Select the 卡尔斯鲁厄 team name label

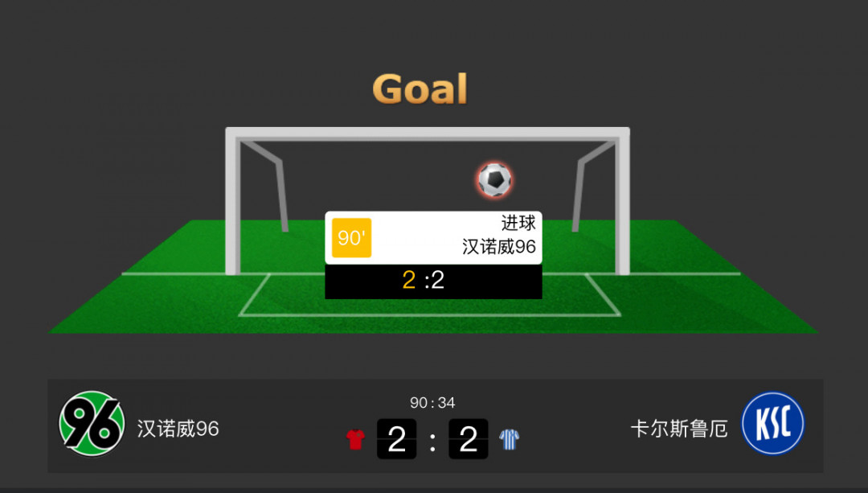[679, 428]
